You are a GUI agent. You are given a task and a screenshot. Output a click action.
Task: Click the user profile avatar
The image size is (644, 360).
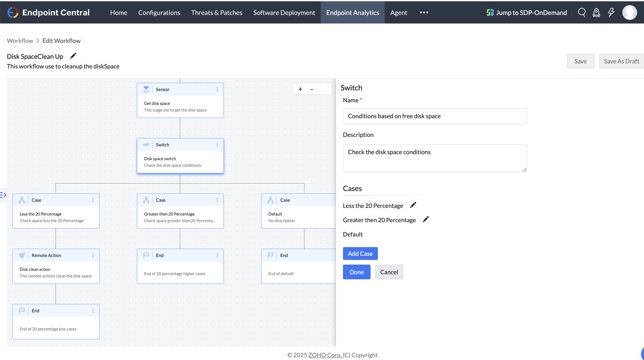pos(629,12)
